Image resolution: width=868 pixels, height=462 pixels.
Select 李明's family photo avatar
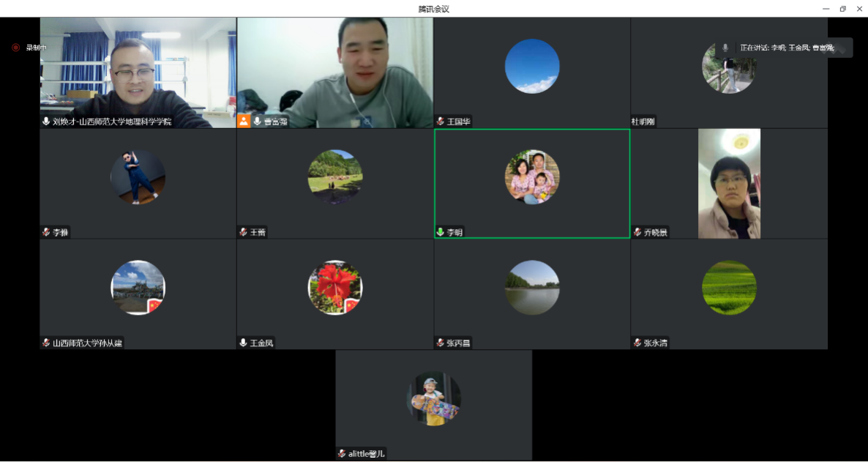click(x=532, y=176)
